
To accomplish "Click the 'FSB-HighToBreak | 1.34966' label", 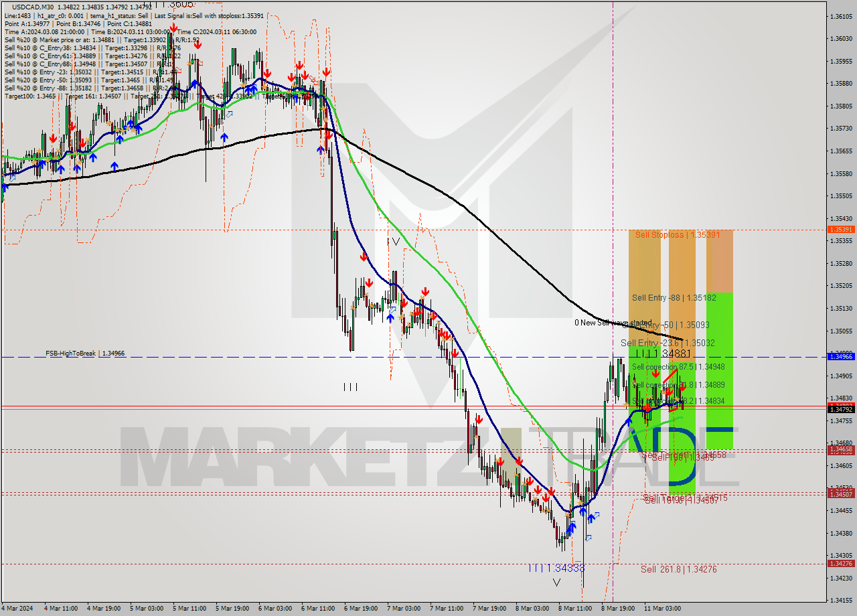I will pos(85,353).
